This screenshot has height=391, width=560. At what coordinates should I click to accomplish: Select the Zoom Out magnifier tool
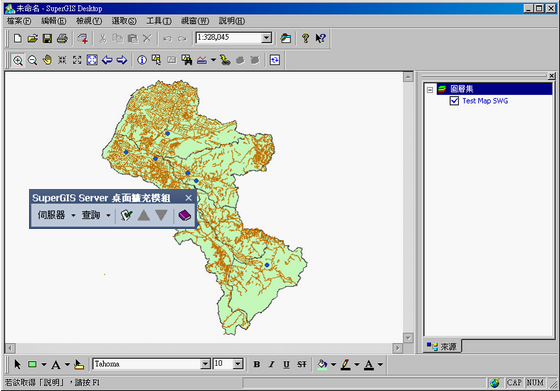coord(32,60)
